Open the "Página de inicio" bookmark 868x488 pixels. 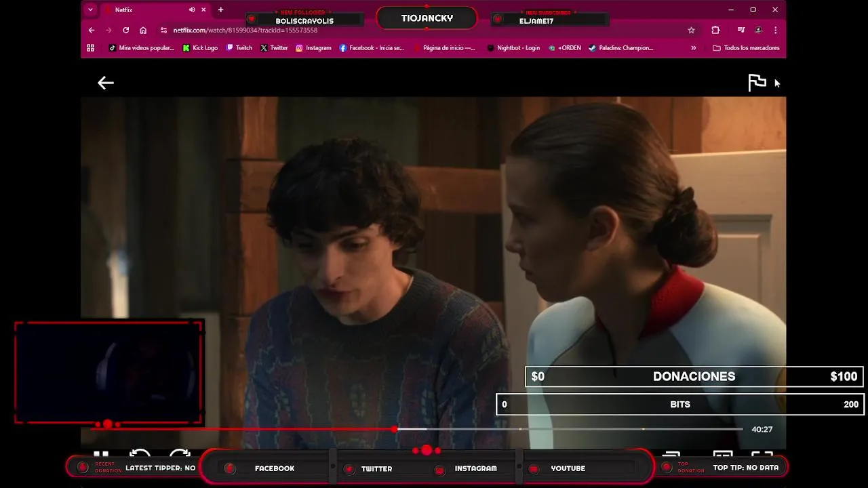444,48
